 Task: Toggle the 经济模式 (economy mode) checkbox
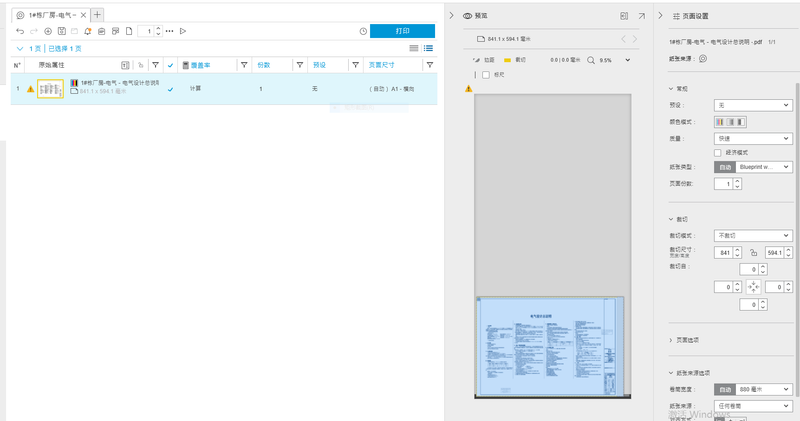tap(717, 152)
